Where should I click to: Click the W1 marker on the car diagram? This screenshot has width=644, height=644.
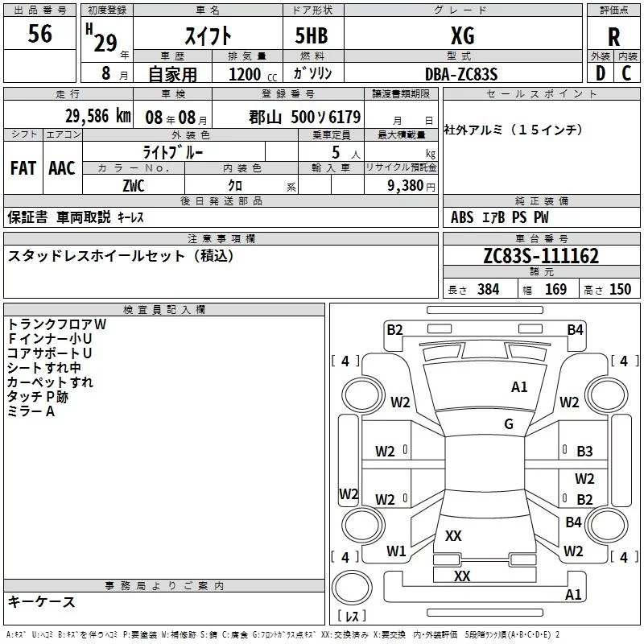coord(395,551)
